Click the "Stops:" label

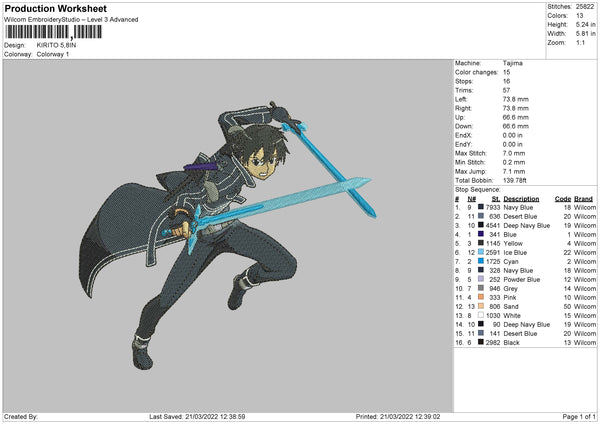[464, 81]
